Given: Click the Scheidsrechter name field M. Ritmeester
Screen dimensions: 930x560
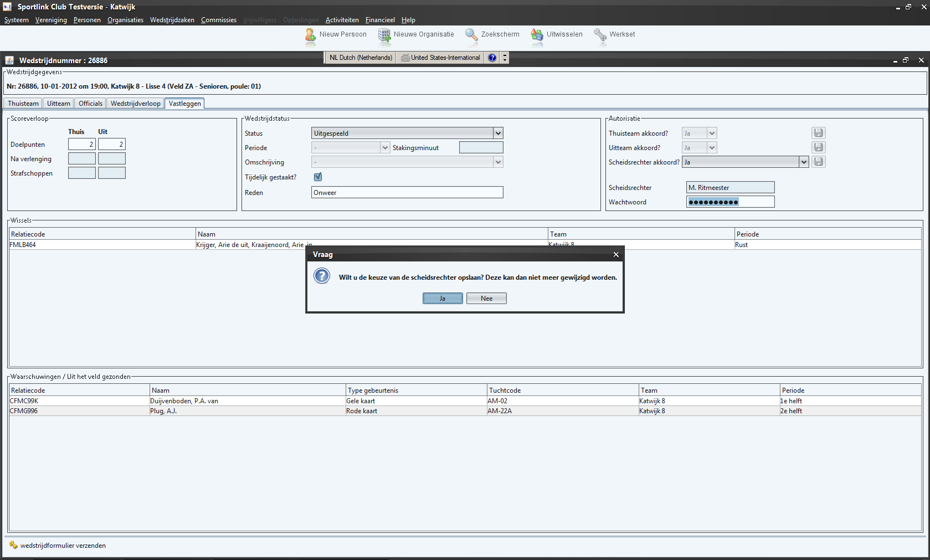Looking at the screenshot, I should 731,187.
